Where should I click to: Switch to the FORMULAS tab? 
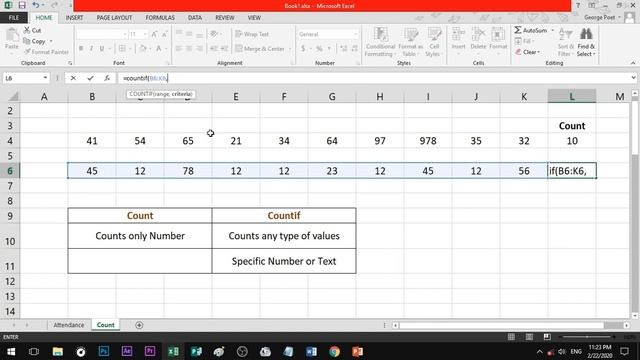click(x=160, y=18)
